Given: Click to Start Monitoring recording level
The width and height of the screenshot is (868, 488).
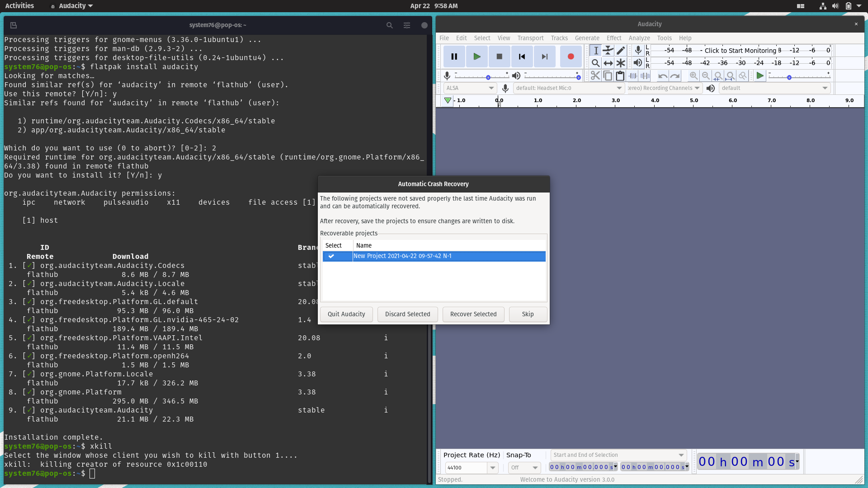Looking at the screenshot, I should click(x=741, y=51).
